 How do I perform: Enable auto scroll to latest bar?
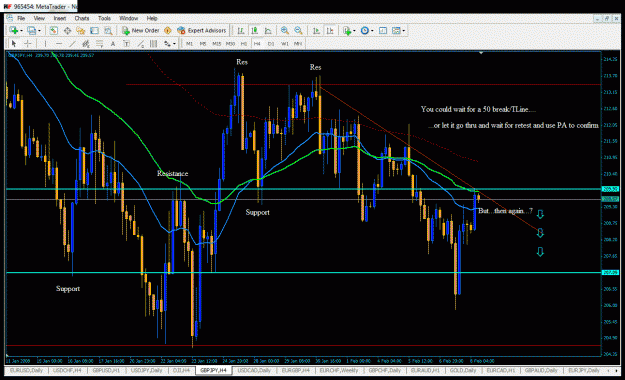point(316,30)
